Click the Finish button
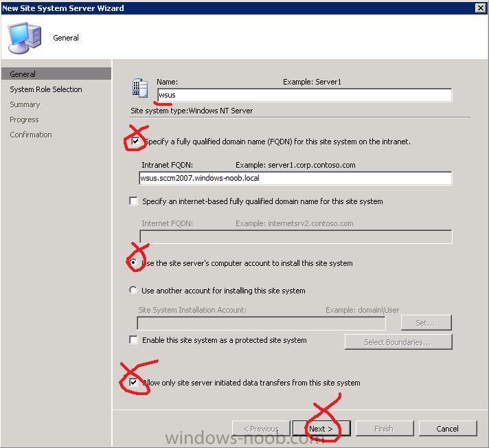Screen dimensions: 489x448 (385, 429)
